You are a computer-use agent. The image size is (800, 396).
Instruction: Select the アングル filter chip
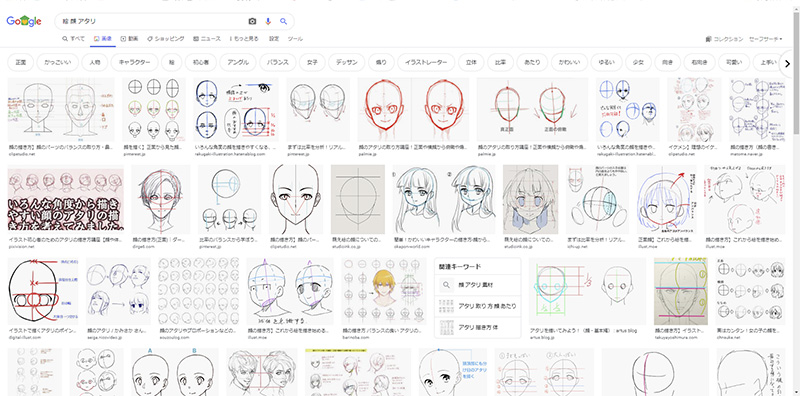click(238, 62)
